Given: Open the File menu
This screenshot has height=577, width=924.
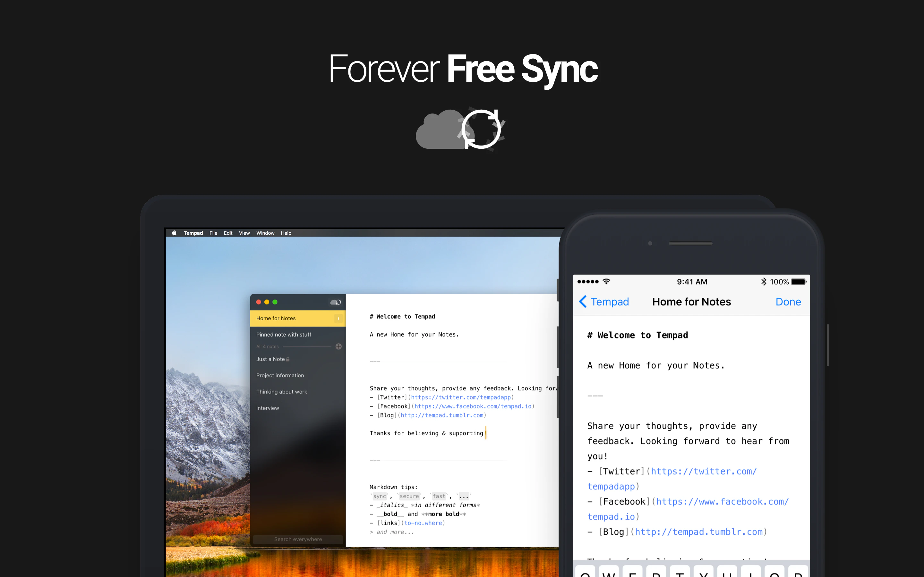Looking at the screenshot, I should pos(213,233).
